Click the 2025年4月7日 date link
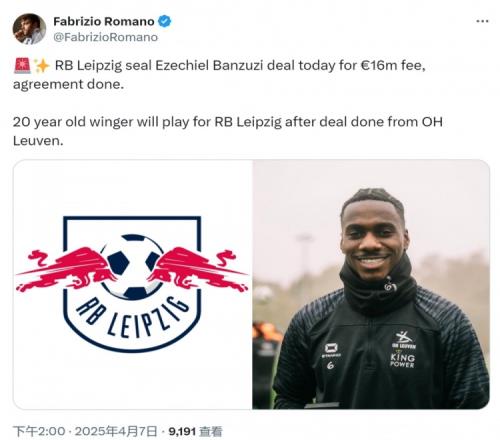This screenshot has height=440, width=500. (116, 431)
